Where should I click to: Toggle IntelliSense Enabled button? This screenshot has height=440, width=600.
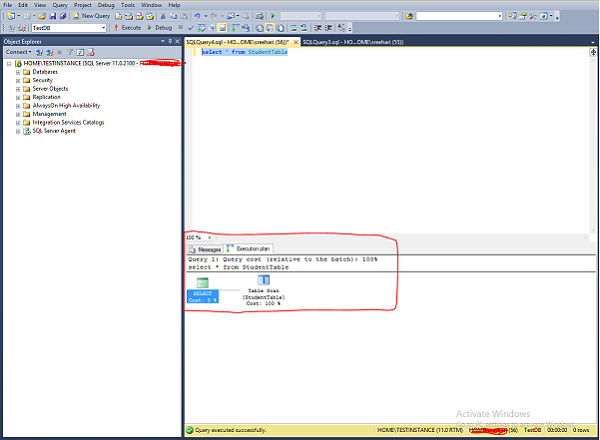(222, 28)
